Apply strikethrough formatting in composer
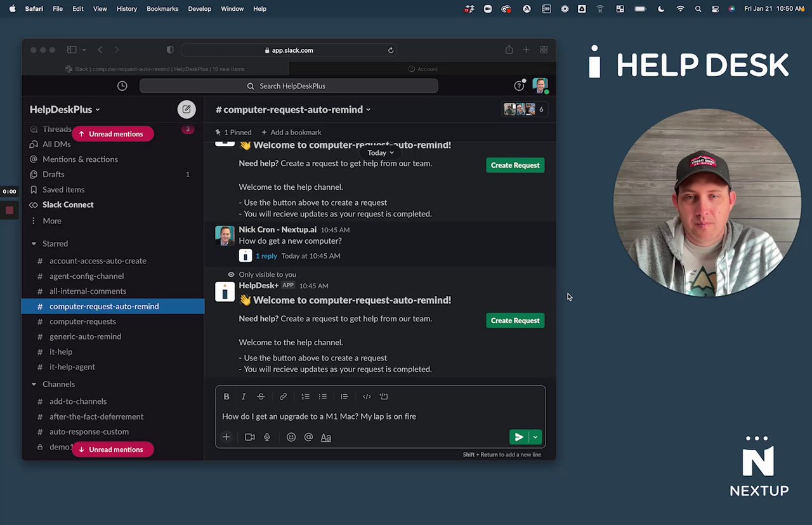 point(261,396)
